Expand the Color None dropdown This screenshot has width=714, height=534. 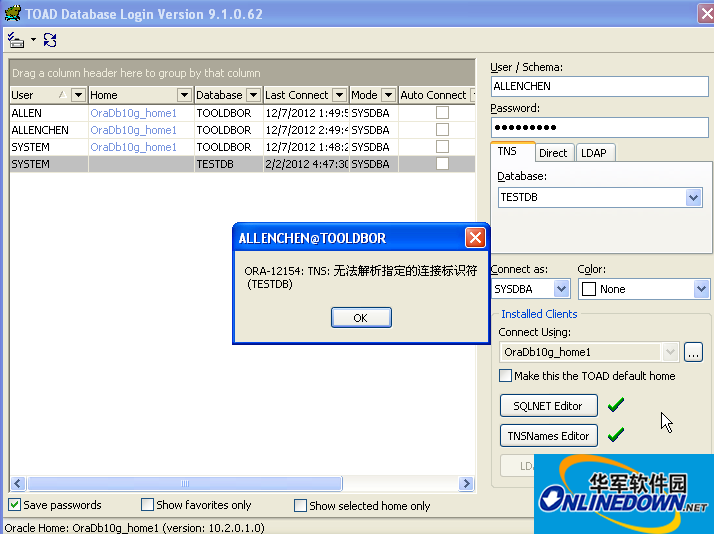point(701,289)
